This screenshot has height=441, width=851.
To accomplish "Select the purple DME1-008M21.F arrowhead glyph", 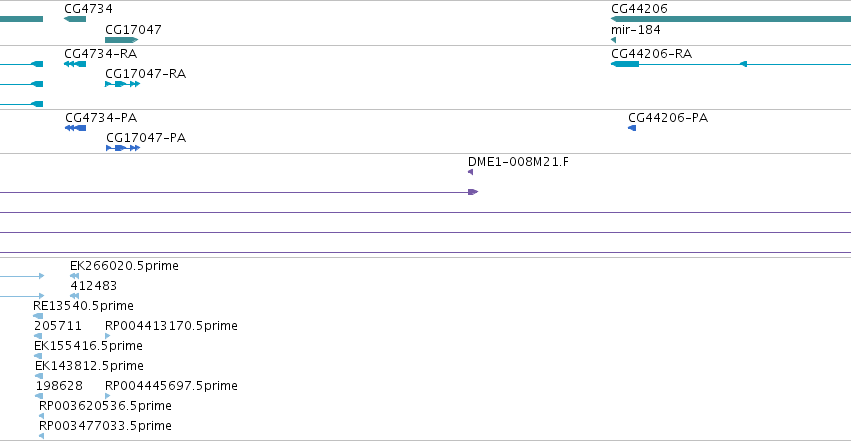I will pyautogui.click(x=471, y=172).
